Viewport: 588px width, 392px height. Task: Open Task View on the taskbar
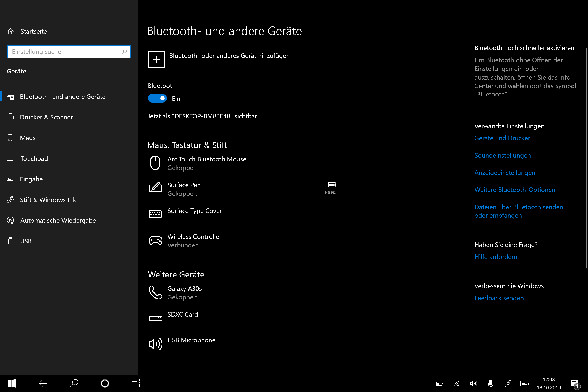136,383
